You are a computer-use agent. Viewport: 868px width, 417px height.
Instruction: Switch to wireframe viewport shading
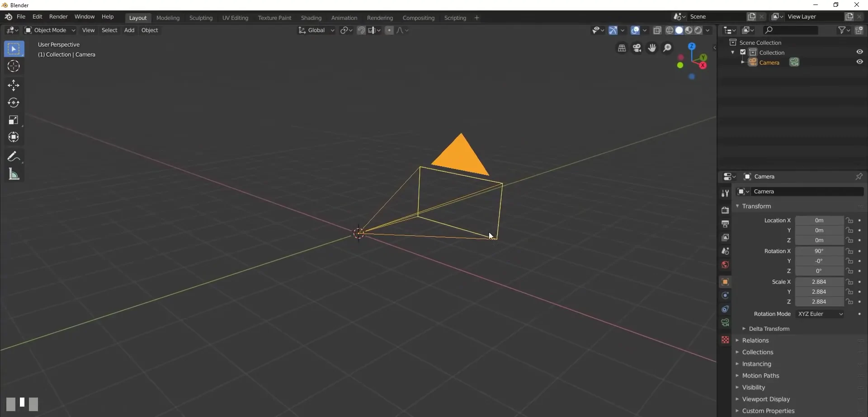670,30
